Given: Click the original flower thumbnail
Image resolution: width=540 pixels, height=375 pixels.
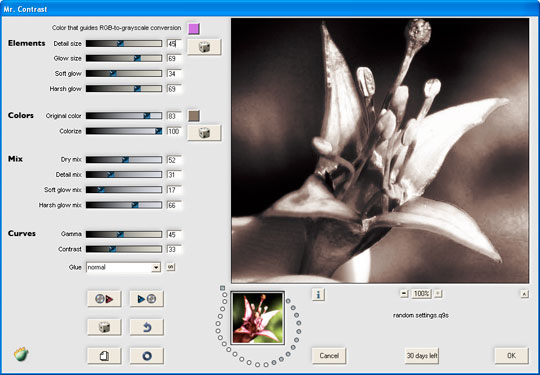Looking at the screenshot, I should (258, 318).
